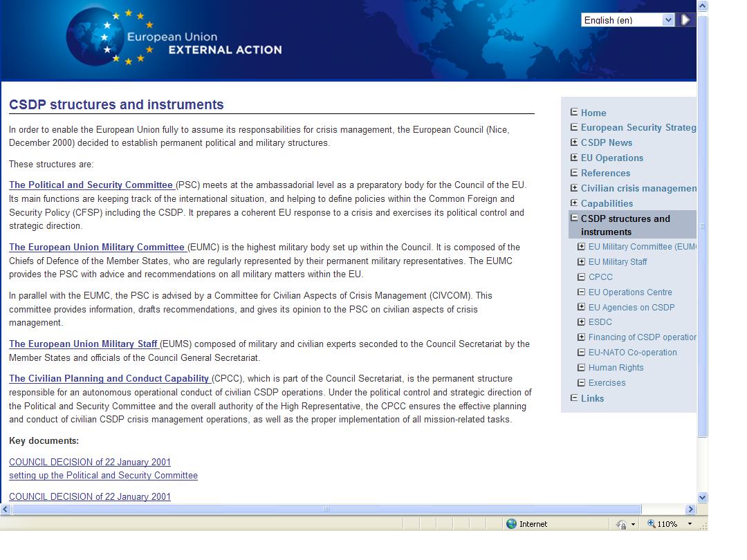The height and width of the screenshot is (560, 747).
Task: Expand the EU Operations plus icon
Action: (x=574, y=158)
